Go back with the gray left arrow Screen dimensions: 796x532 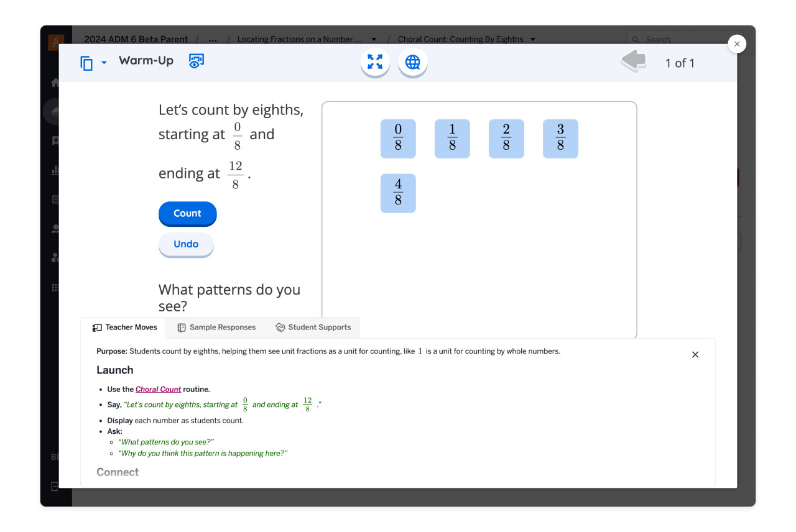click(634, 62)
